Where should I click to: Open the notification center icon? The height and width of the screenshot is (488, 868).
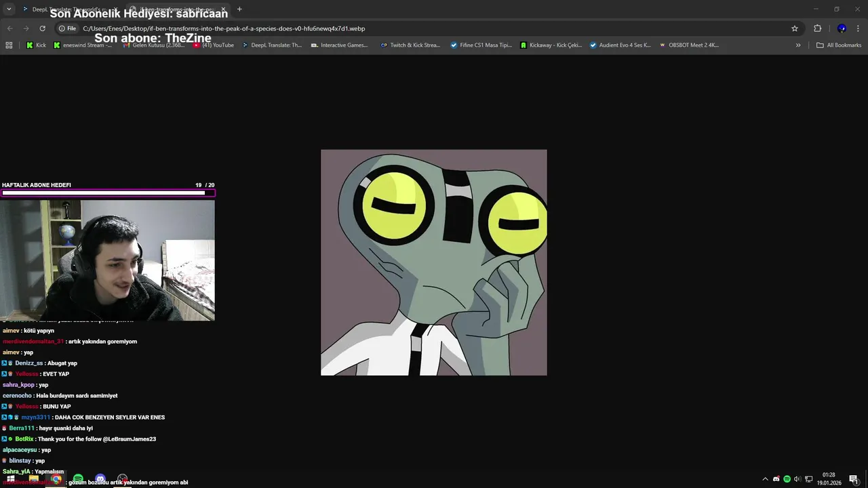click(x=854, y=479)
